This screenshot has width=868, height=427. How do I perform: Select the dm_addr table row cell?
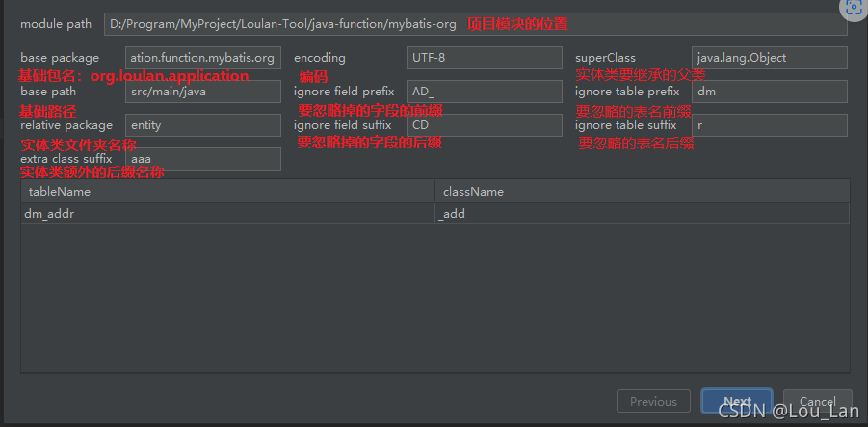click(x=227, y=214)
